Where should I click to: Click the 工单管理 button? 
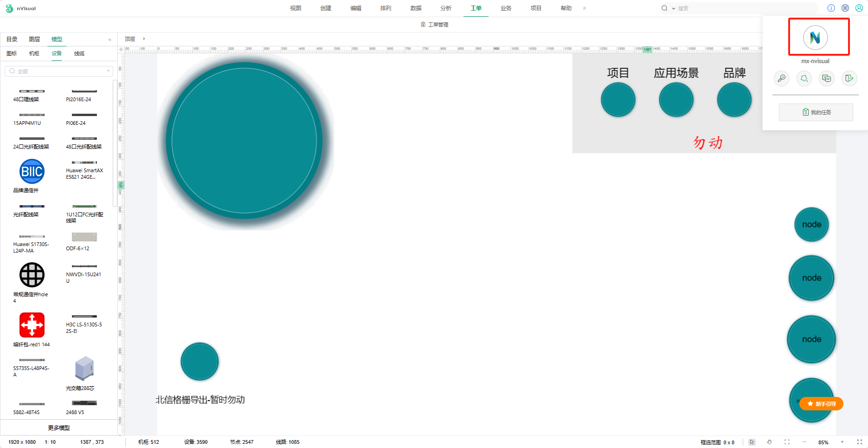point(435,25)
